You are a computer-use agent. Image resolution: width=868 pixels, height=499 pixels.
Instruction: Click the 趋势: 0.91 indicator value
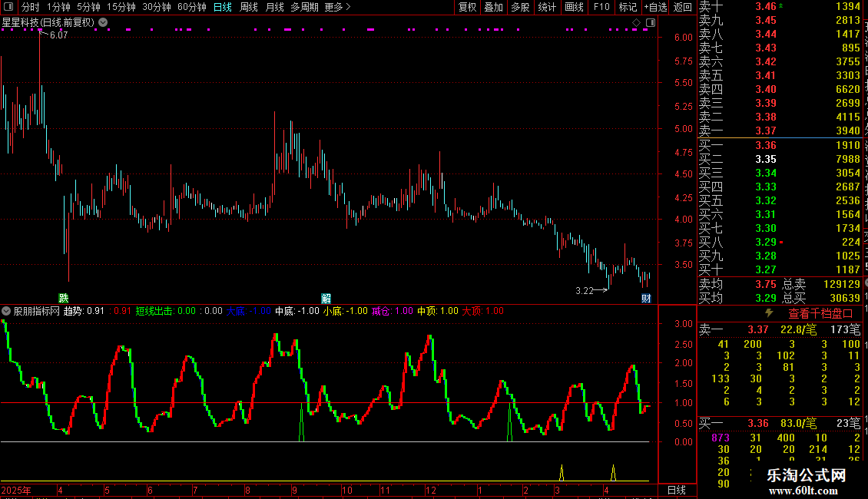(x=84, y=311)
